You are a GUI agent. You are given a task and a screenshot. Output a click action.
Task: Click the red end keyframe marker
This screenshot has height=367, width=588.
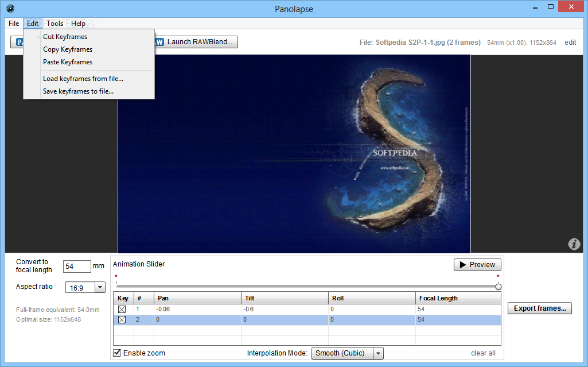(498, 277)
